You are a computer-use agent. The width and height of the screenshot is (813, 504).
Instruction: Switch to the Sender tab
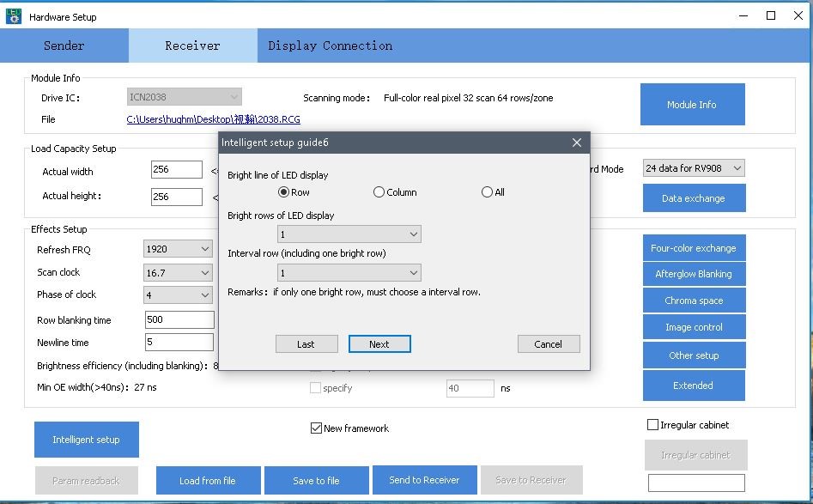(64, 46)
